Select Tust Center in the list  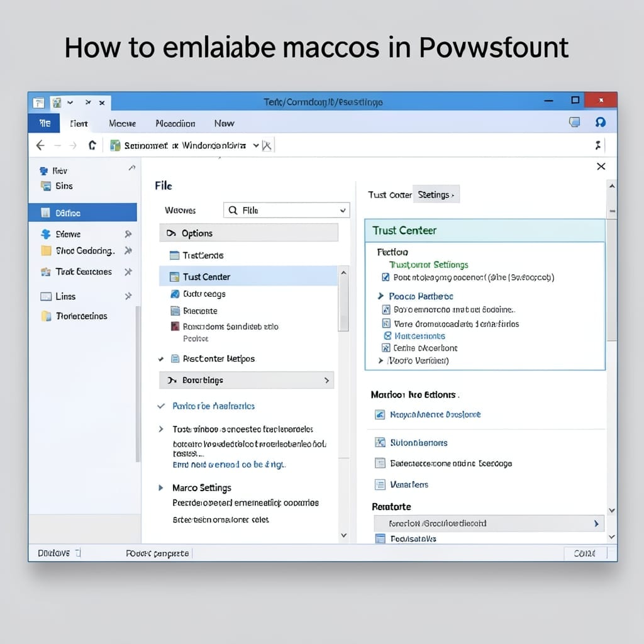pos(248,277)
